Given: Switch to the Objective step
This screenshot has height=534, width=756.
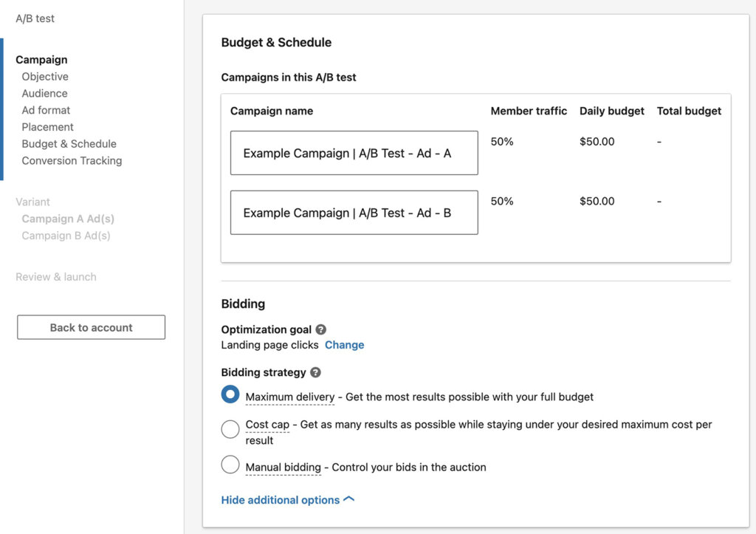Looking at the screenshot, I should [x=45, y=76].
